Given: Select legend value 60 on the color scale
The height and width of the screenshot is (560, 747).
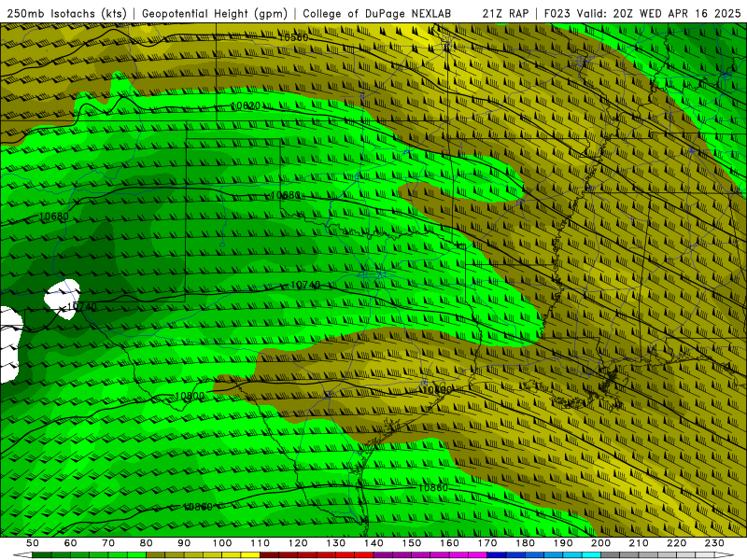Looking at the screenshot, I should [70, 543].
